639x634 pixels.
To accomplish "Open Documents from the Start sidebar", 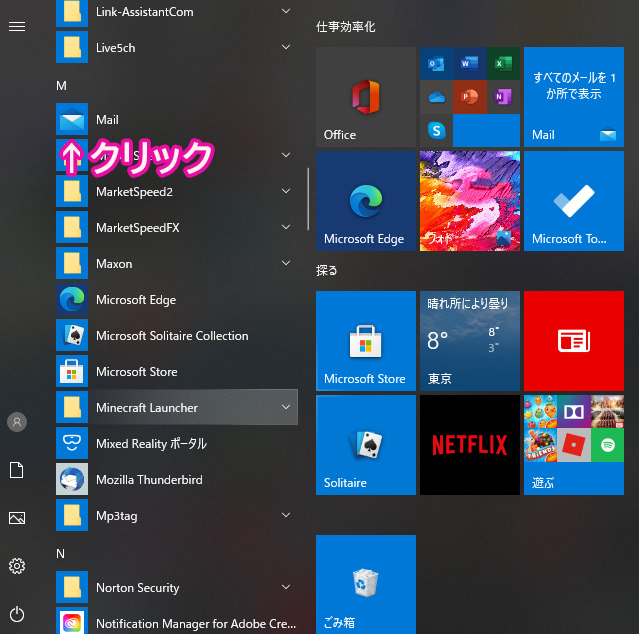I will tap(17, 470).
